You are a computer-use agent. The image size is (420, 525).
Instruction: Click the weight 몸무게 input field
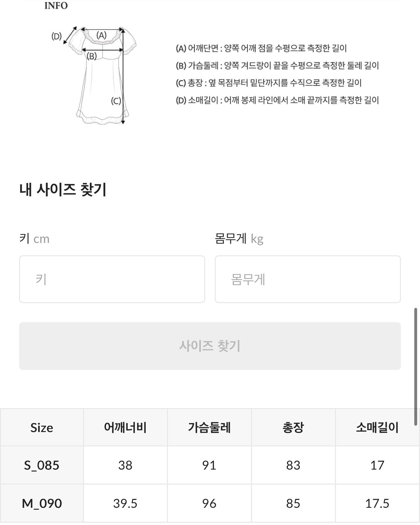[x=308, y=279]
